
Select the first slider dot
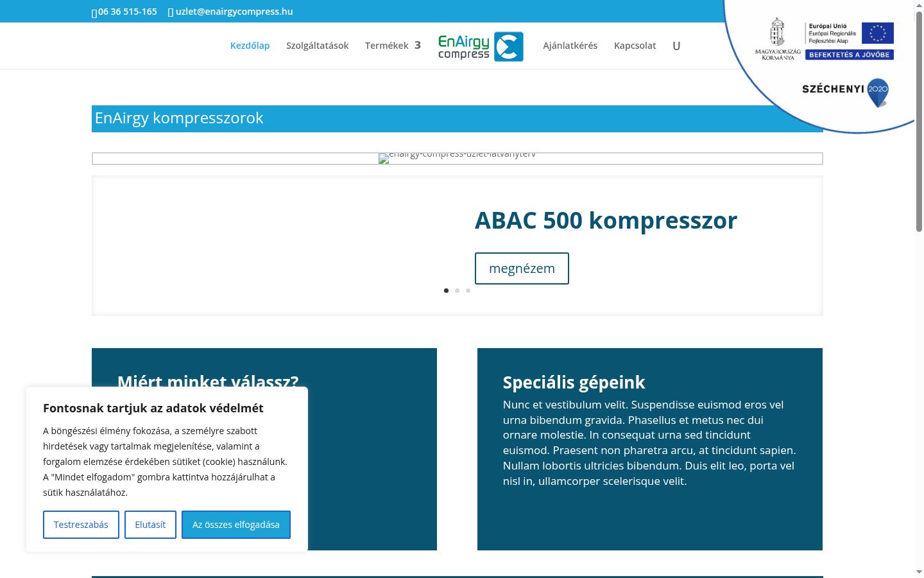tap(446, 290)
